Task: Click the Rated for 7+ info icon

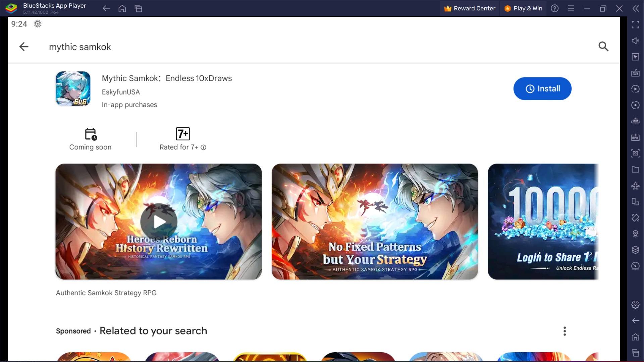Action: click(x=203, y=147)
